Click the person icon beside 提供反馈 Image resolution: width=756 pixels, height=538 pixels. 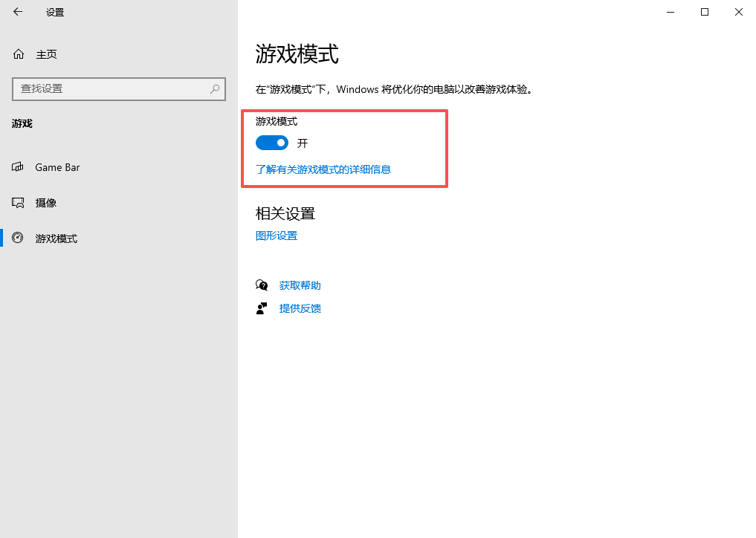[262, 308]
